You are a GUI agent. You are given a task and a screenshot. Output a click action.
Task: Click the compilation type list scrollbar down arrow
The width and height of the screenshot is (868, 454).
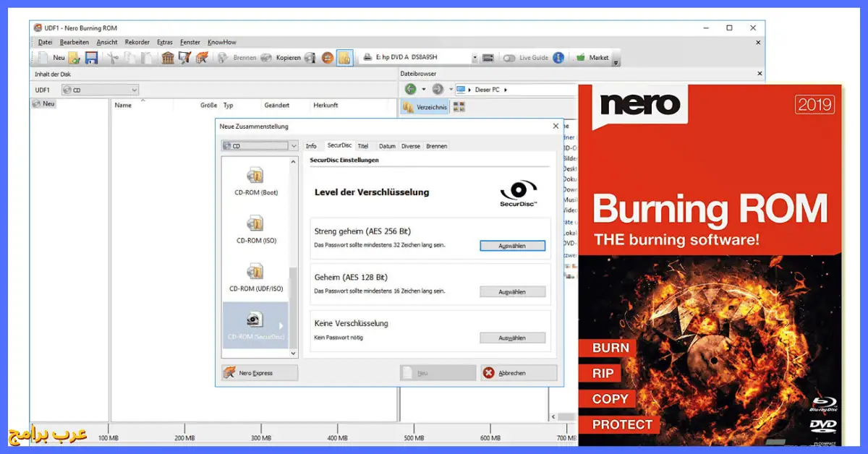[x=293, y=353]
